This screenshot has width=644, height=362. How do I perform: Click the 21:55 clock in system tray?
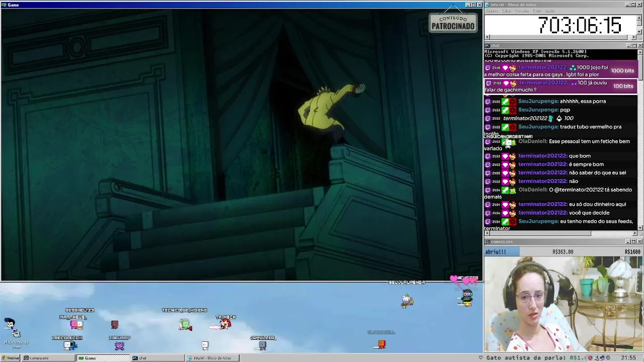pos(628,358)
